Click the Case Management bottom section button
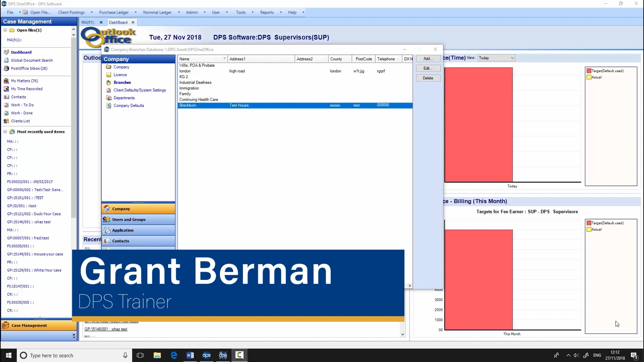 39,325
